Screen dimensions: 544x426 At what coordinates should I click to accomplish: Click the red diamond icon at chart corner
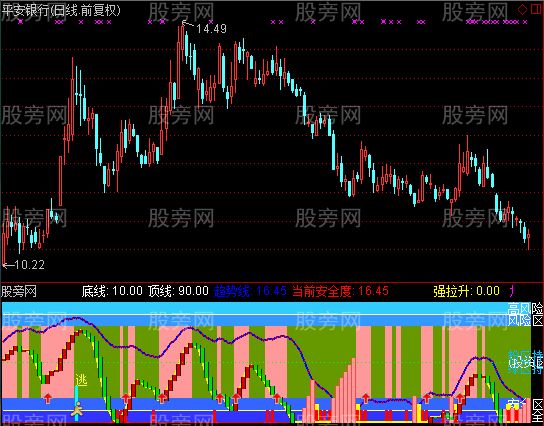pyautogui.click(x=523, y=9)
